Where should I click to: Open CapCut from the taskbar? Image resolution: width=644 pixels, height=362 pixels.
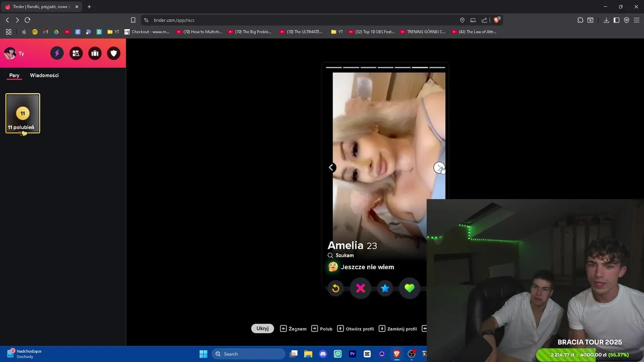pos(367,354)
